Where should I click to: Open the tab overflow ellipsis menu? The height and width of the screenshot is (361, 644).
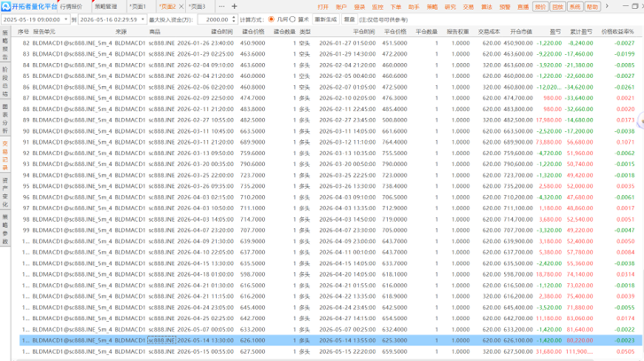point(221,6)
